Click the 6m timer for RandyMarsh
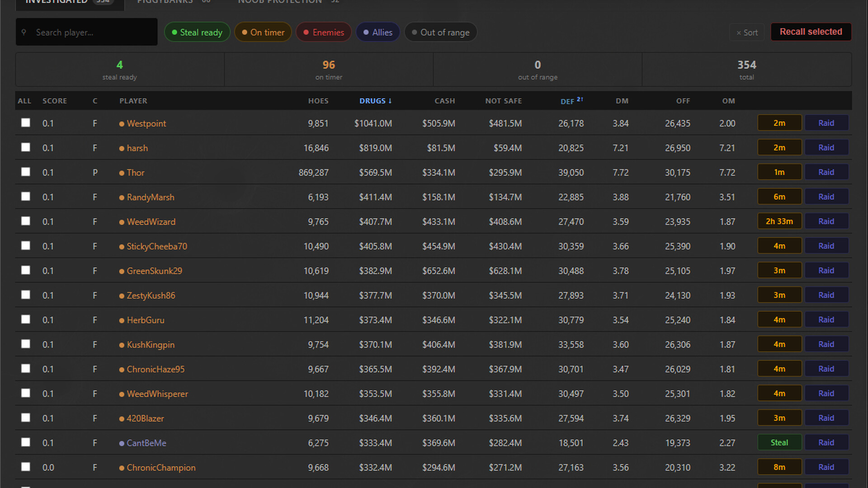868x488 pixels. click(779, 197)
